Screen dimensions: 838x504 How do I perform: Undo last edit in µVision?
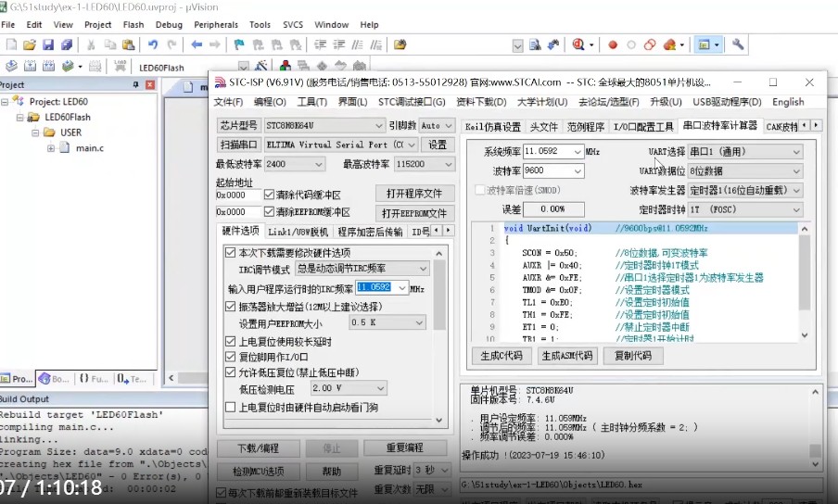tap(153, 44)
